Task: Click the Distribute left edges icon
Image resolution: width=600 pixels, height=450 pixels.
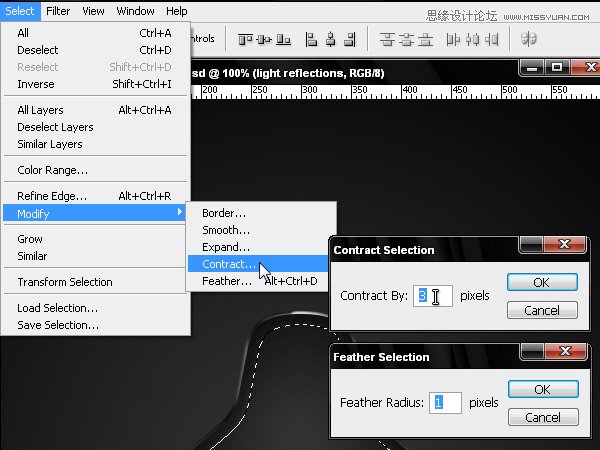Action: click(453, 39)
